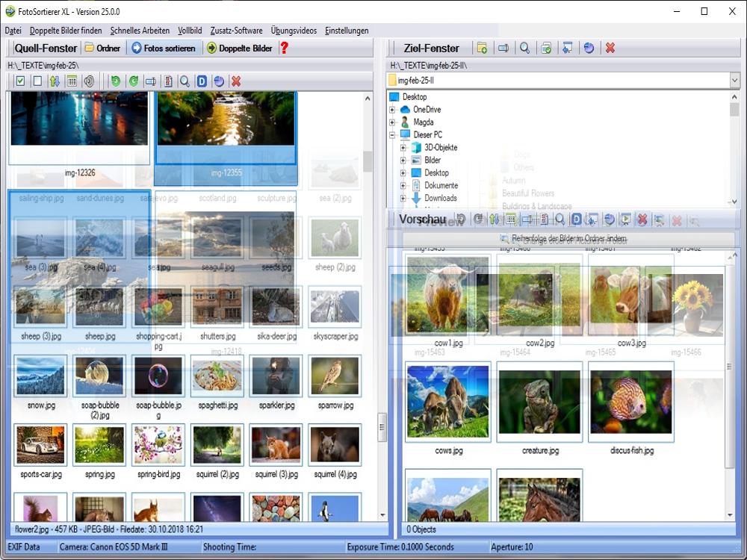
Task: Collapse the Dieser PC tree node
Action: [x=392, y=135]
